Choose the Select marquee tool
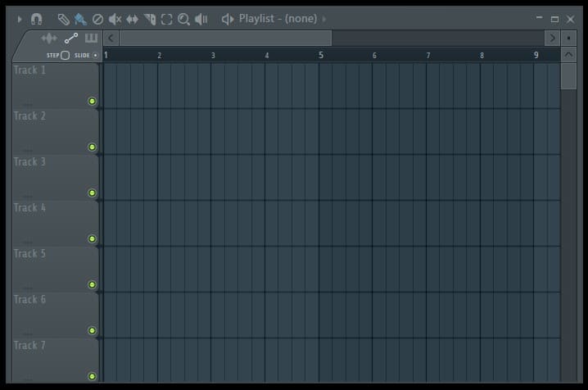588x390 pixels. pyautogui.click(x=166, y=19)
